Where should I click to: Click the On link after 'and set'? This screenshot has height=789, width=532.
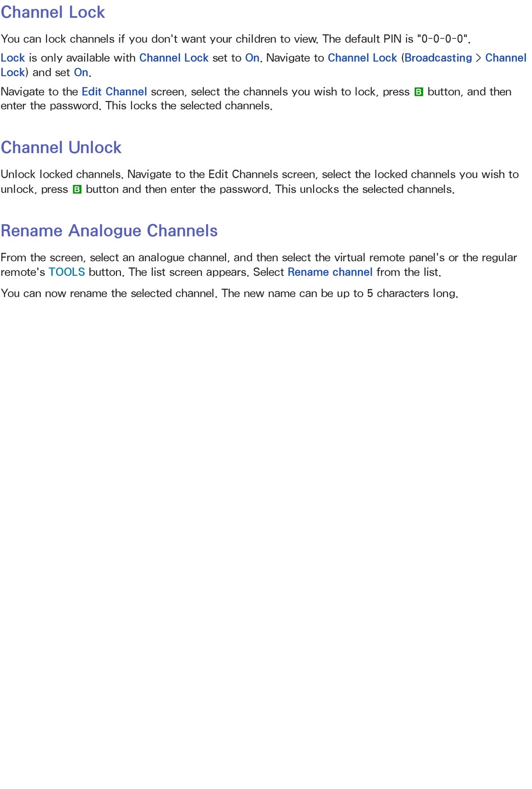[x=81, y=72]
